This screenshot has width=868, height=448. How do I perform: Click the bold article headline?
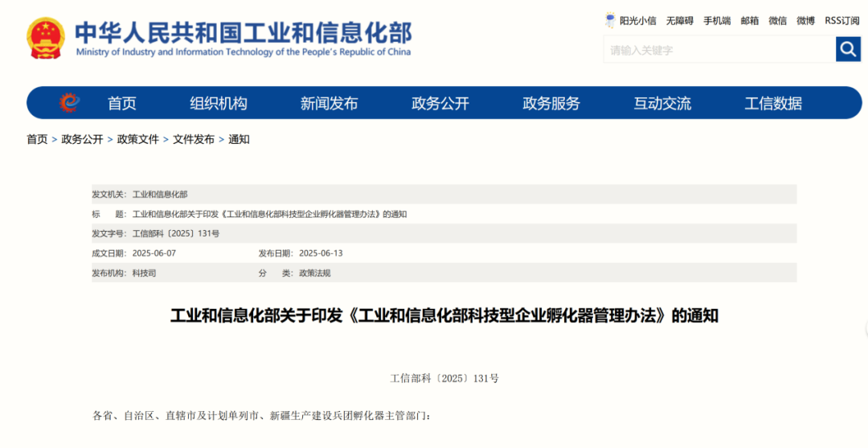444,316
